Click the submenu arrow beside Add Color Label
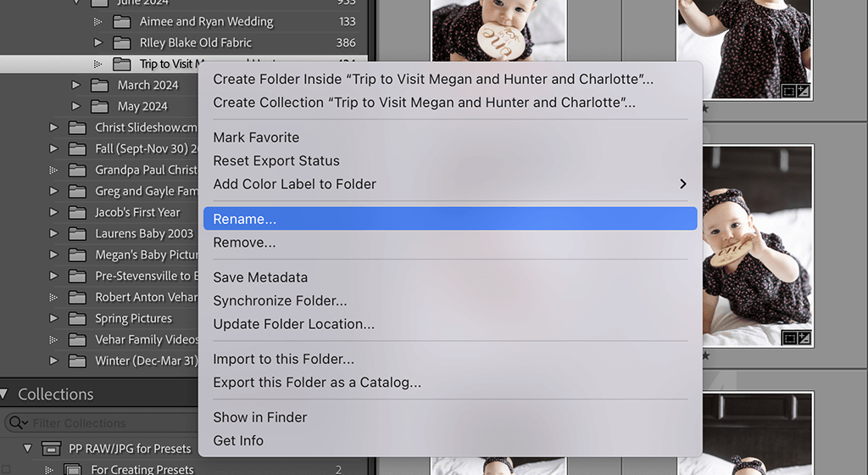Screen dimensions: 868x475 [x=683, y=184]
